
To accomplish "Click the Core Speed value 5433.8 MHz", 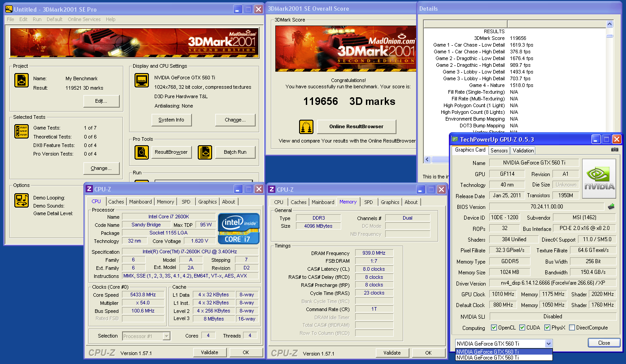I will click(143, 295).
